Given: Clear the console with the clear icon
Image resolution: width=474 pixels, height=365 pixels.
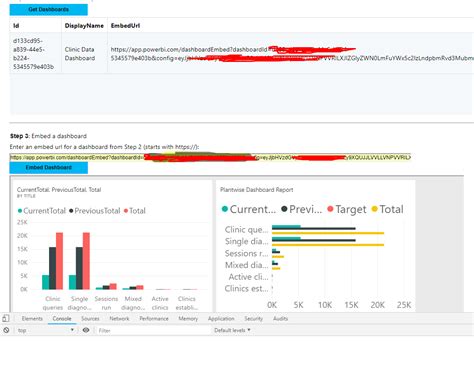Looking at the screenshot, I should coord(6,330).
